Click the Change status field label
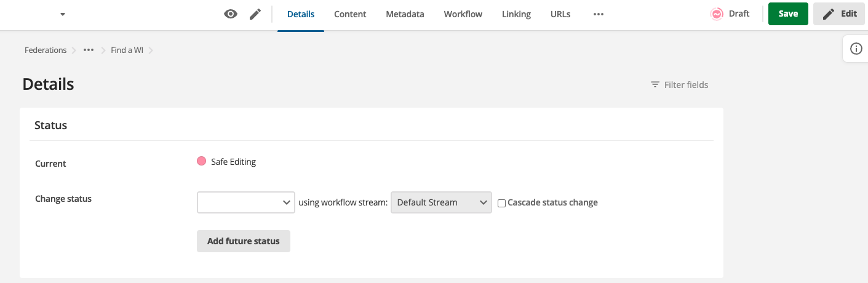This screenshot has width=868, height=283. pos(63,199)
